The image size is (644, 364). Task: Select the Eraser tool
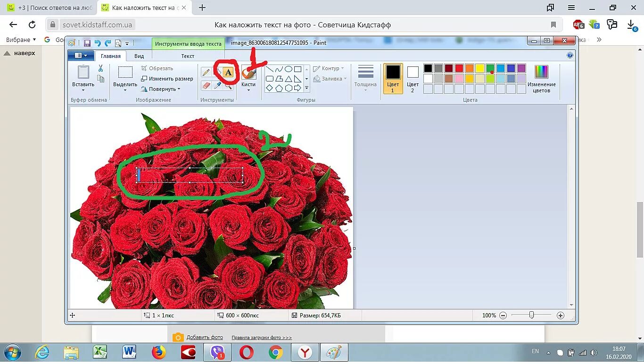tap(206, 86)
